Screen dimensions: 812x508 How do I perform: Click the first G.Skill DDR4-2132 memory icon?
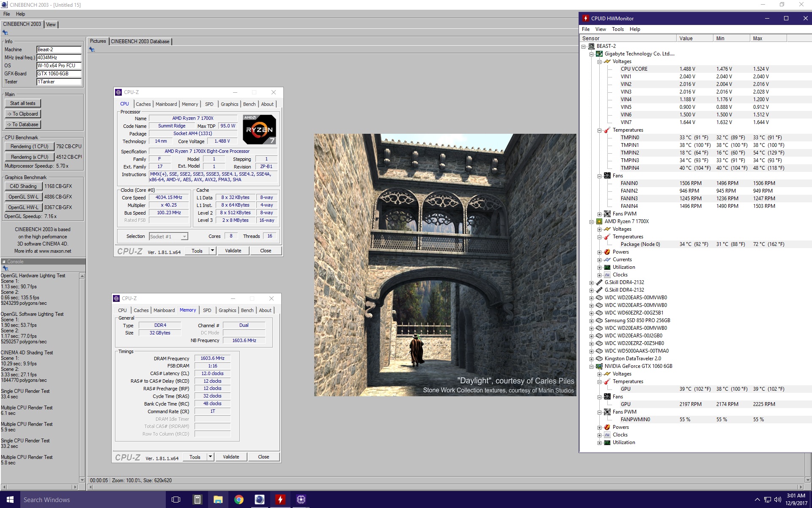pos(599,282)
